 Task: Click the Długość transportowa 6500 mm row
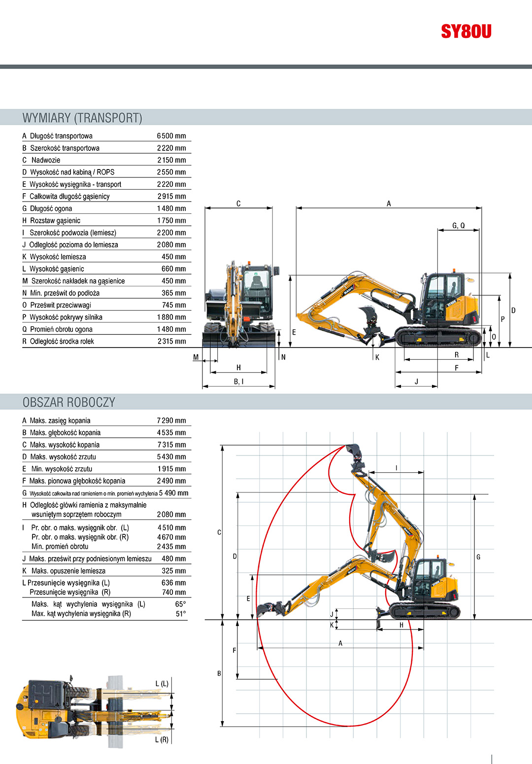[x=104, y=136]
